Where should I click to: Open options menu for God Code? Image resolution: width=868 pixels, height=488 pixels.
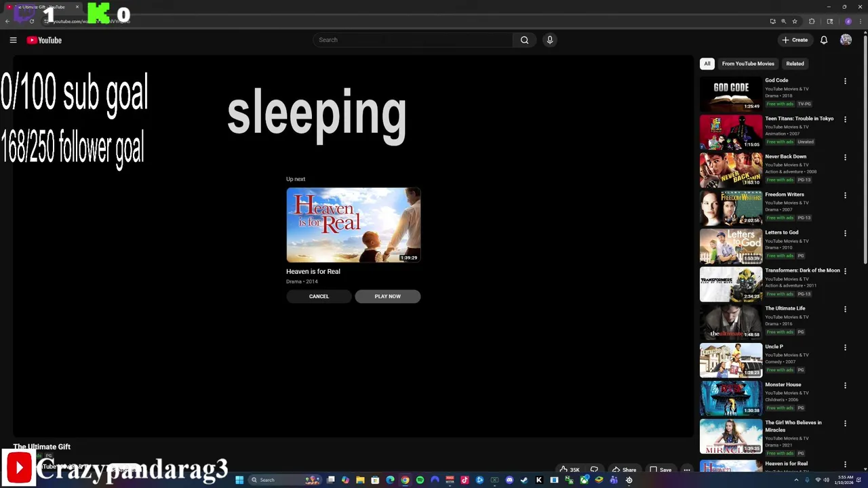[845, 81]
